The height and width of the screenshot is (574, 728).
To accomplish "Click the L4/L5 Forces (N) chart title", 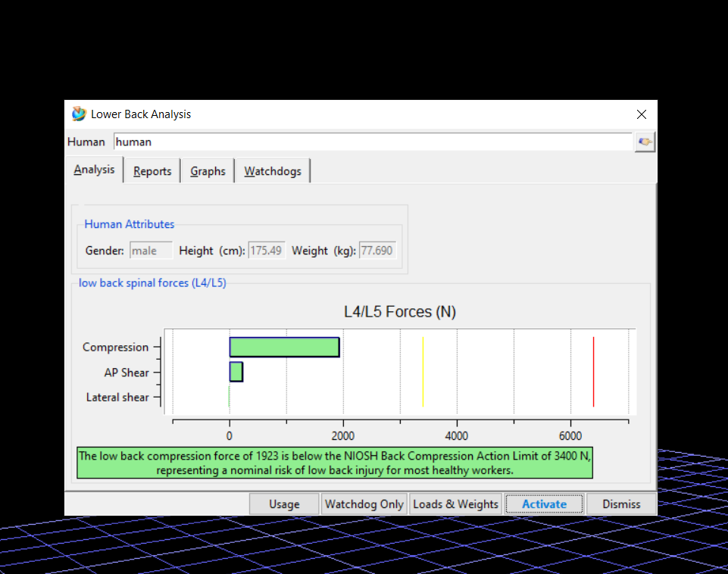I will click(x=400, y=312).
